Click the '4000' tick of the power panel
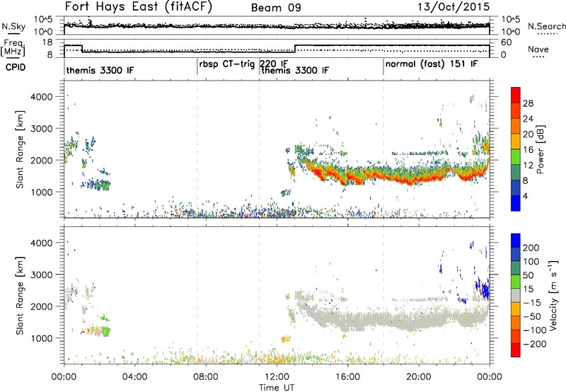This screenshot has width=566, height=392. tap(42, 97)
